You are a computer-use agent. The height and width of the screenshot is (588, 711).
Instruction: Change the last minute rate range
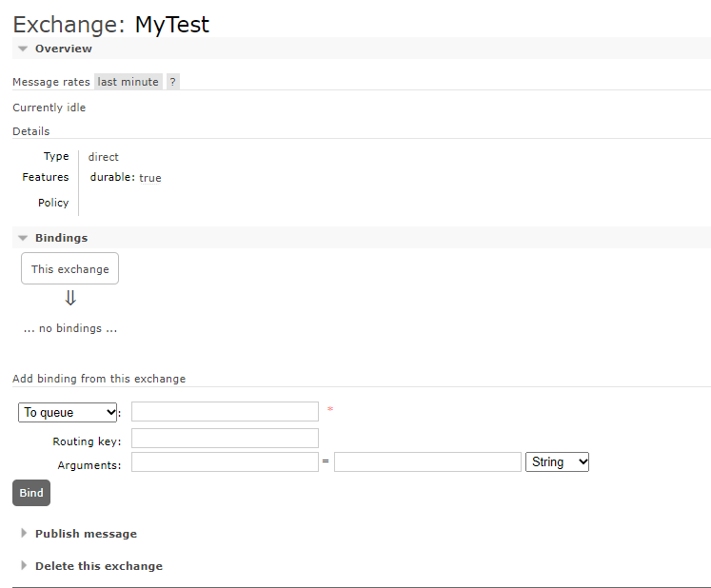pyautogui.click(x=128, y=82)
